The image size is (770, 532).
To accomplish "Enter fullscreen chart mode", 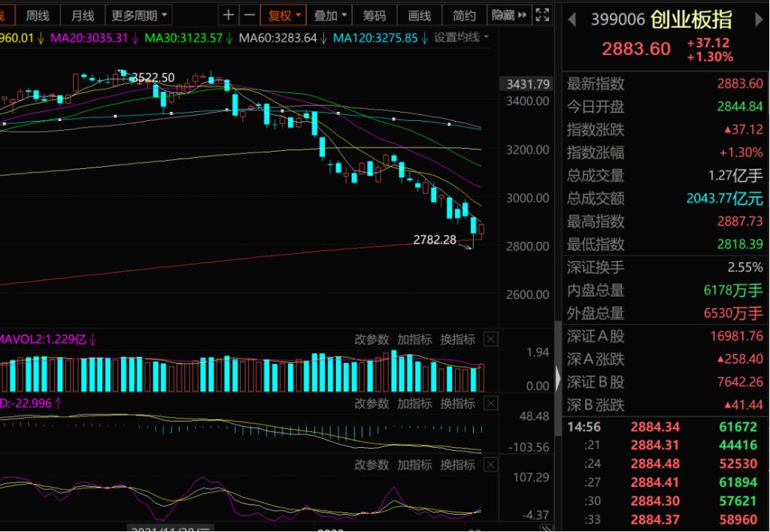I will click(541, 15).
